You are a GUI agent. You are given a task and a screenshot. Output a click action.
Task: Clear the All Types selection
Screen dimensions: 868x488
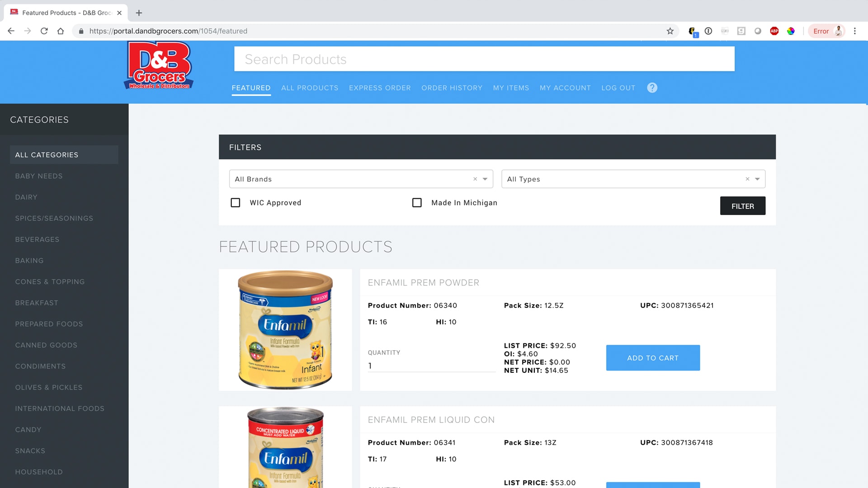coord(747,179)
